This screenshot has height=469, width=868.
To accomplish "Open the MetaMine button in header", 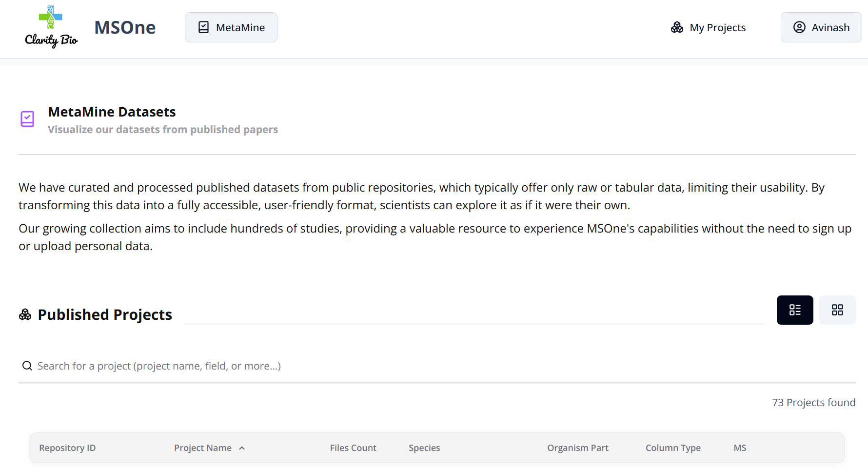I will 231,27.
